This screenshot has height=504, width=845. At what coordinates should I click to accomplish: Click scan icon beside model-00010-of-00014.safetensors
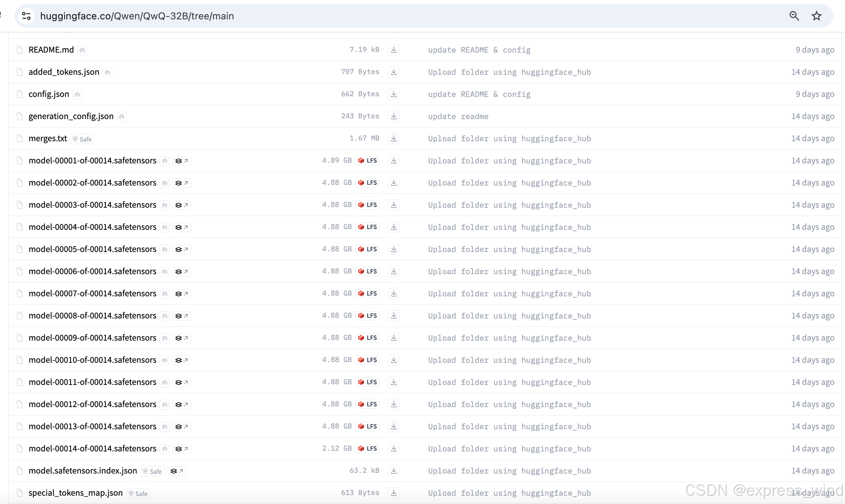point(164,361)
